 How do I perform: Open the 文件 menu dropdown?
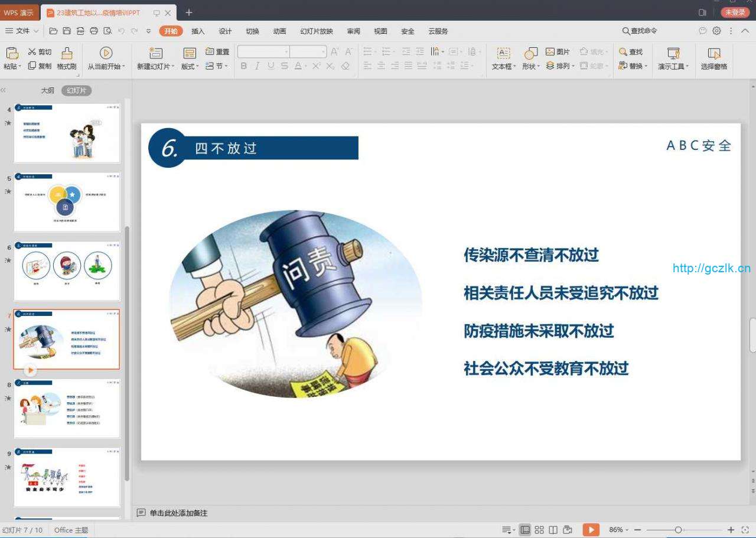point(22,31)
